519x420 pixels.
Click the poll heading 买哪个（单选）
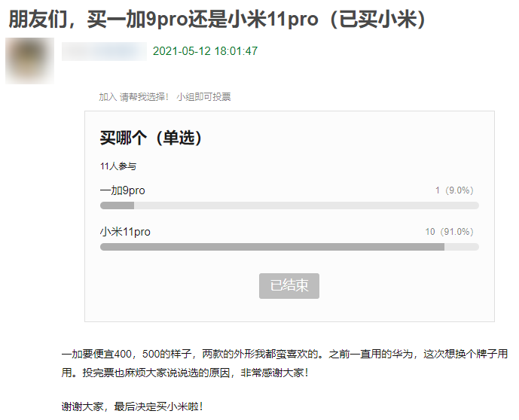coord(151,138)
